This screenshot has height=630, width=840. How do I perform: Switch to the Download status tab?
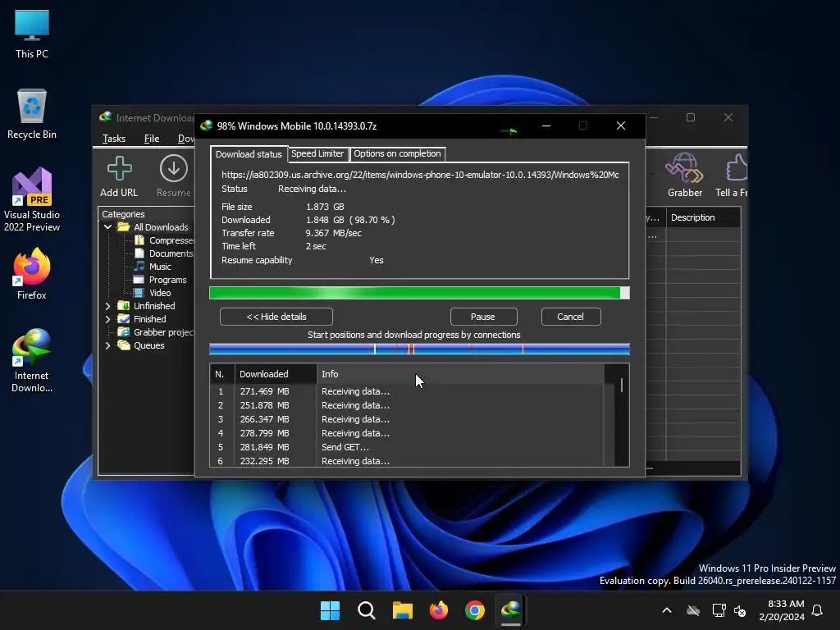coord(249,153)
